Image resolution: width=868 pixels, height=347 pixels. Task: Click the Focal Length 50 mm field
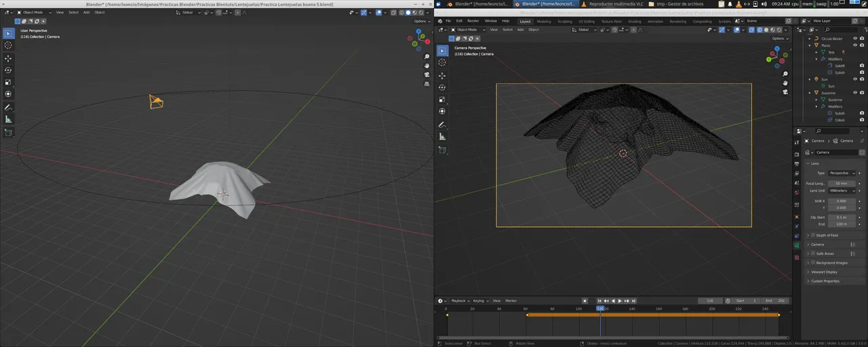(x=842, y=183)
